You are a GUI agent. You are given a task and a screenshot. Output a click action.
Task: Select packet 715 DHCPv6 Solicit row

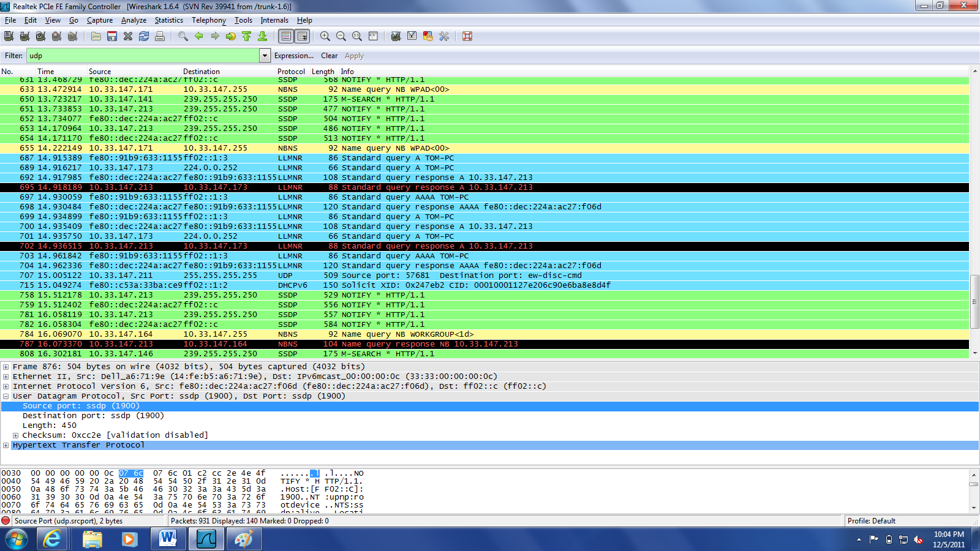pyautogui.click(x=484, y=285)
